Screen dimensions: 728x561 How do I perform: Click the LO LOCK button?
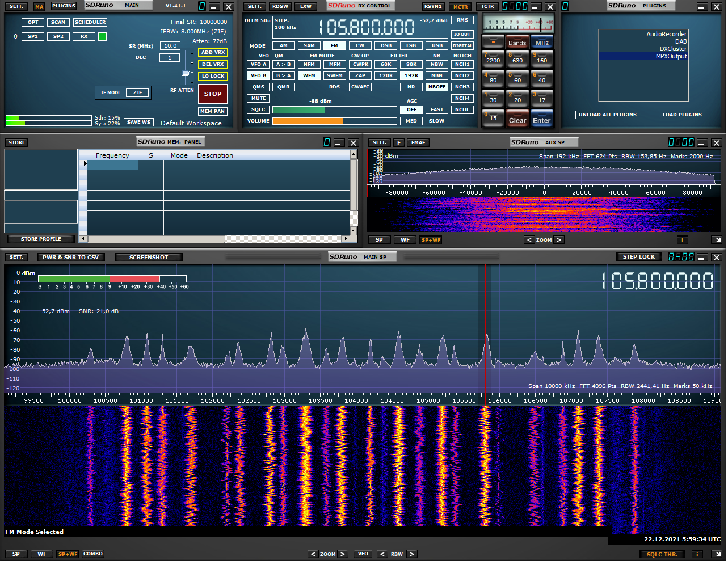(x=213, y=76)
